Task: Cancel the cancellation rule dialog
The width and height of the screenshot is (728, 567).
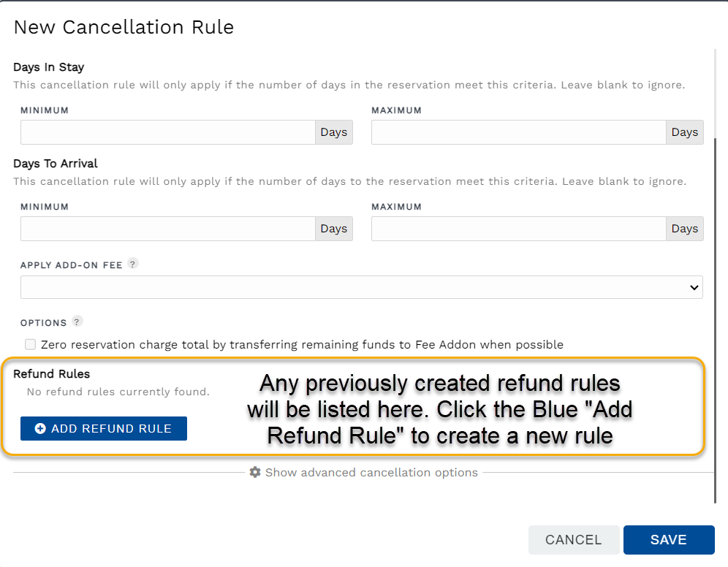Action: pyautogui.click(x=574, y=539)
